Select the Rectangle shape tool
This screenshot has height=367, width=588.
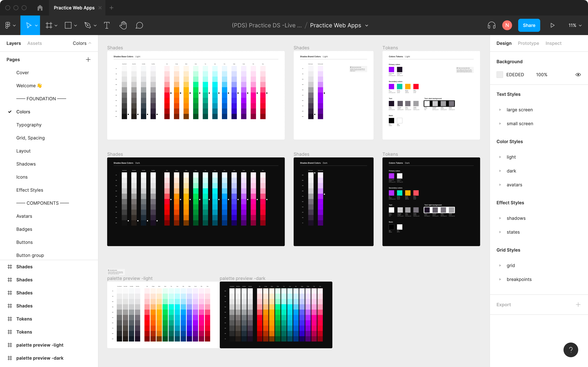(x=68, y=25)
